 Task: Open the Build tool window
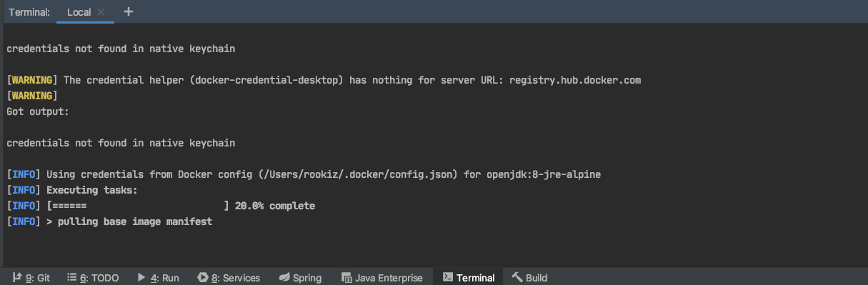point(529,277)
